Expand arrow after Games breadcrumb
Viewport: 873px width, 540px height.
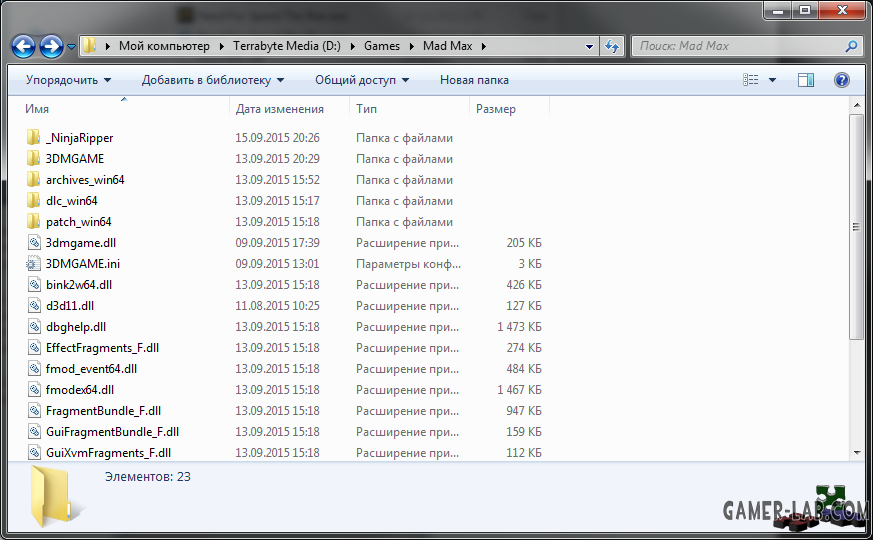point(412,46)
